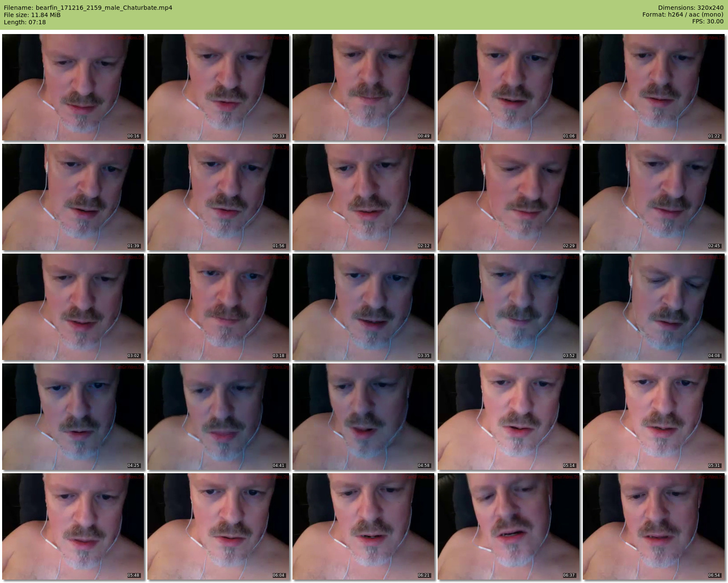Select the thumbnail marked 04:41
Image resolution: width=728 pixels, height=583 pixels.
(x=218, y=417)
